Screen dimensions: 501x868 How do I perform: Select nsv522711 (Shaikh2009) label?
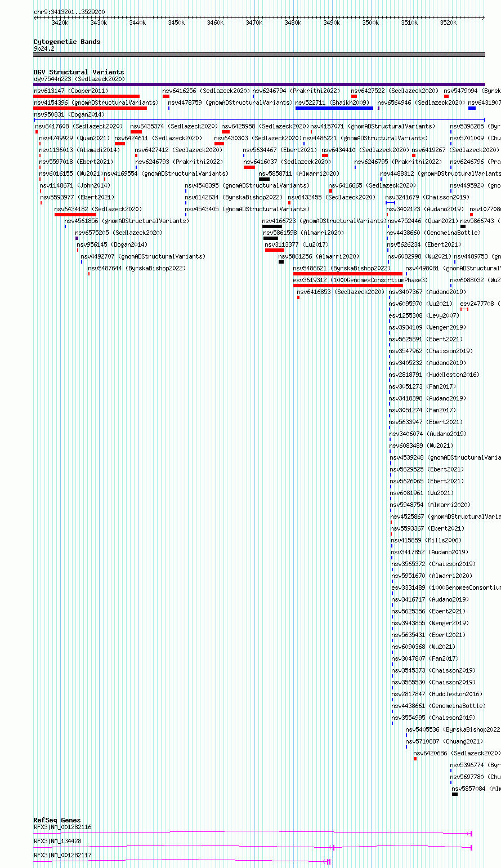[x=332, y=103]
